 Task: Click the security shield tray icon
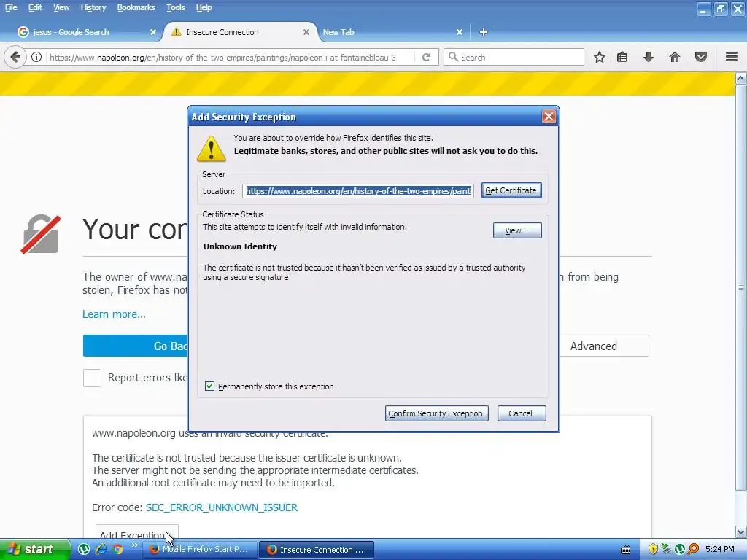[653, 549]
